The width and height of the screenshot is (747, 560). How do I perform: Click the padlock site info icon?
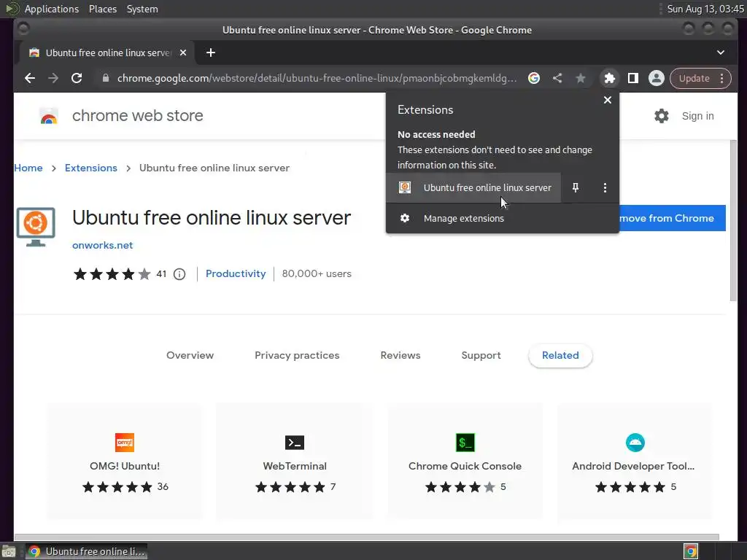pos(106,78)
